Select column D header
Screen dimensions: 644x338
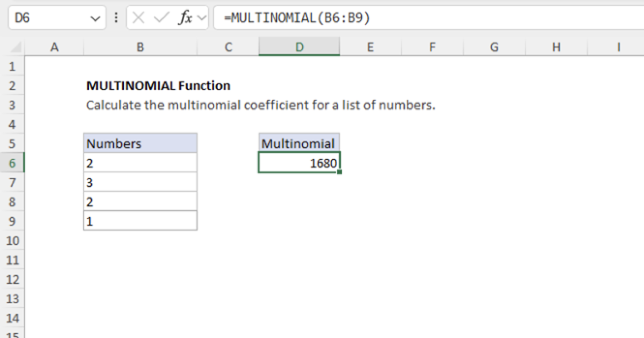click(299, 47)
